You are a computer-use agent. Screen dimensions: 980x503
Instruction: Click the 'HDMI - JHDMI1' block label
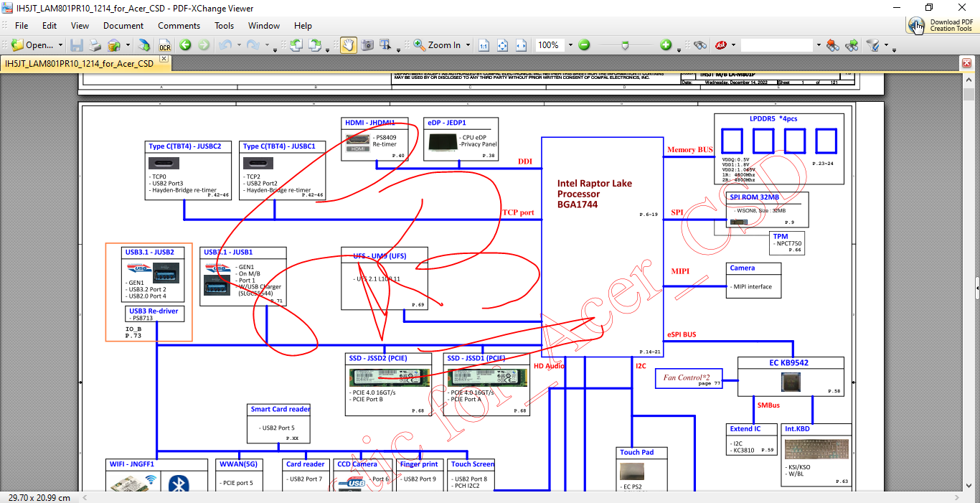(x=370, y=123)
